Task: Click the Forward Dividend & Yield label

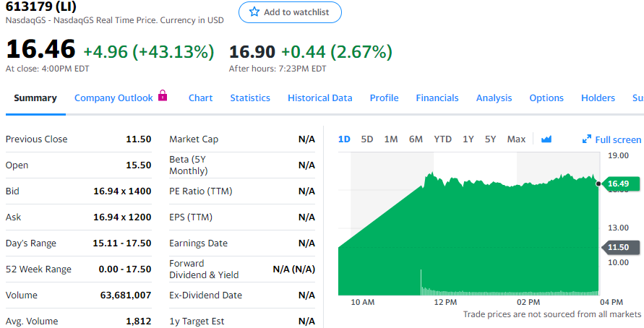Action: [x=204, y=269]
